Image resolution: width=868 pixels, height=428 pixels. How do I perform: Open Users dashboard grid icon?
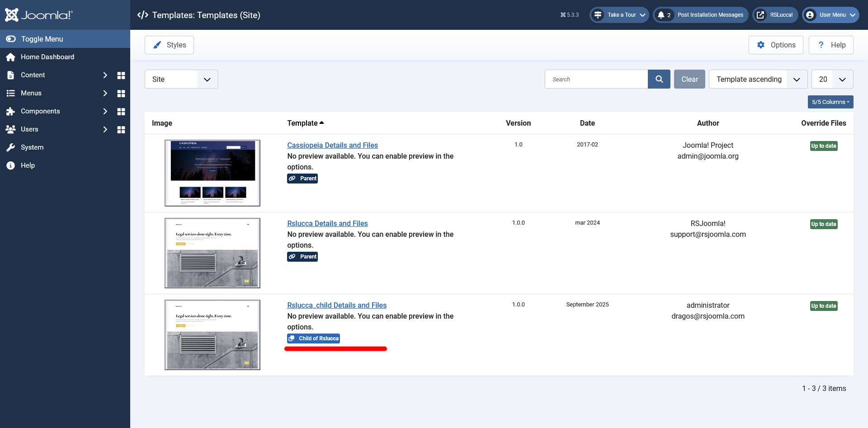tap(121, 130)
